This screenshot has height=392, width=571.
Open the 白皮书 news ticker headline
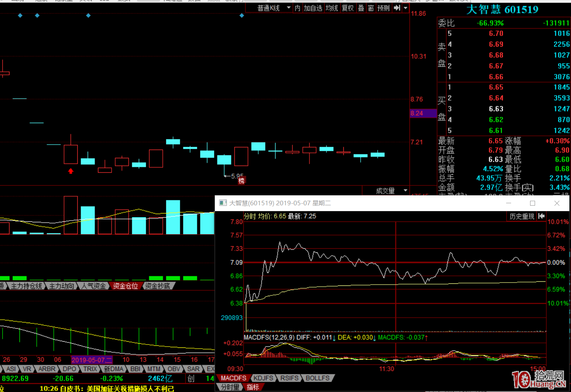[x=107, y=388]
